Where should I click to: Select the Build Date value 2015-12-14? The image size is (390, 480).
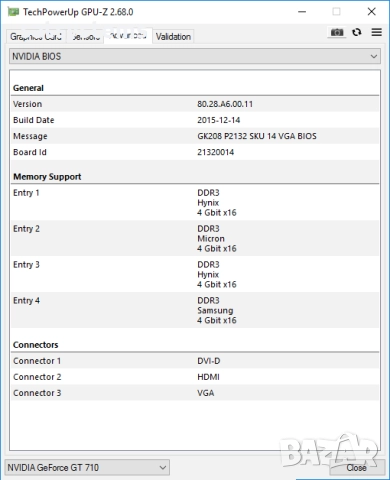pyautogui.click(x=219, y=120)
